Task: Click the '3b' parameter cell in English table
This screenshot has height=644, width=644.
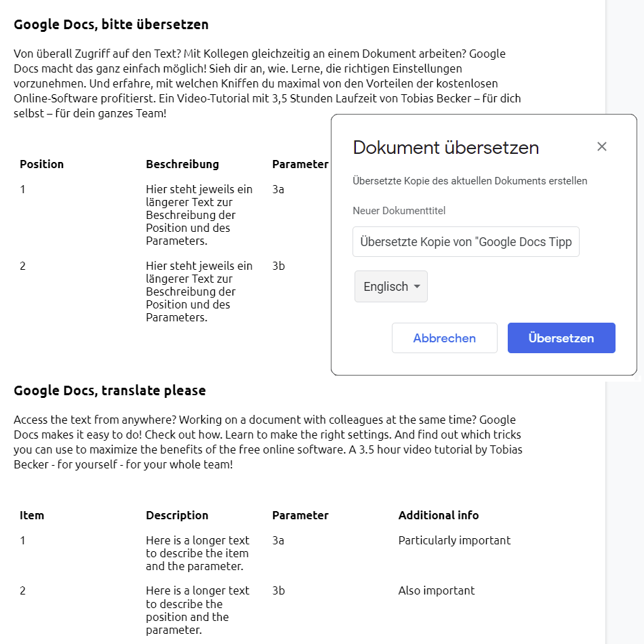Action: [279, 590]
